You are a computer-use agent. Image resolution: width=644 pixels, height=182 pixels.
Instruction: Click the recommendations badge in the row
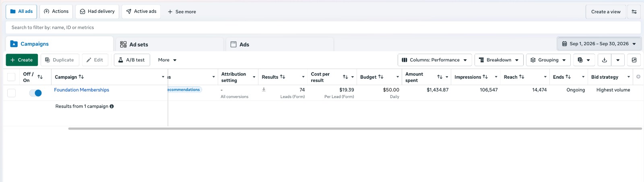(x=184, y=90)
